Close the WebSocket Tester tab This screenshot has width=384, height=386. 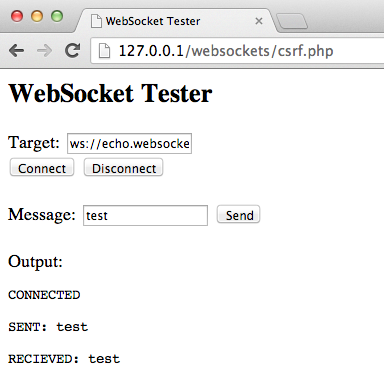click(259, 21)
